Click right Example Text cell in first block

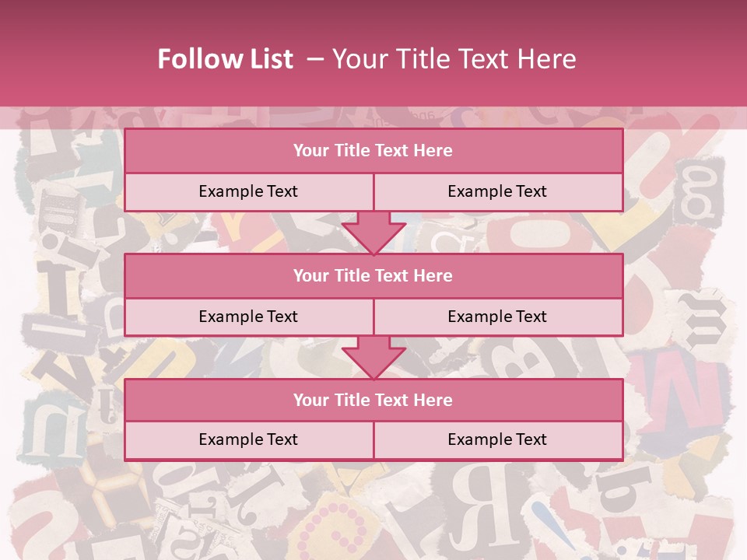click(x=497, y=191)
